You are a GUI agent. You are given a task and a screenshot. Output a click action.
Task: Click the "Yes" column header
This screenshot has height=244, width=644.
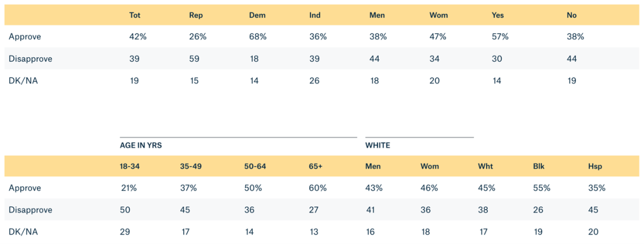498,15
